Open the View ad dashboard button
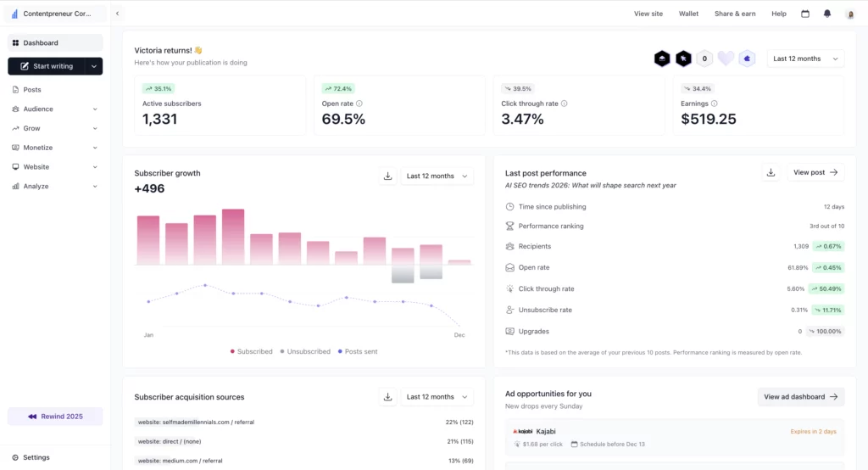Viewport: 868px width, 470px height. pyautogui.click(x=800, y=397)
